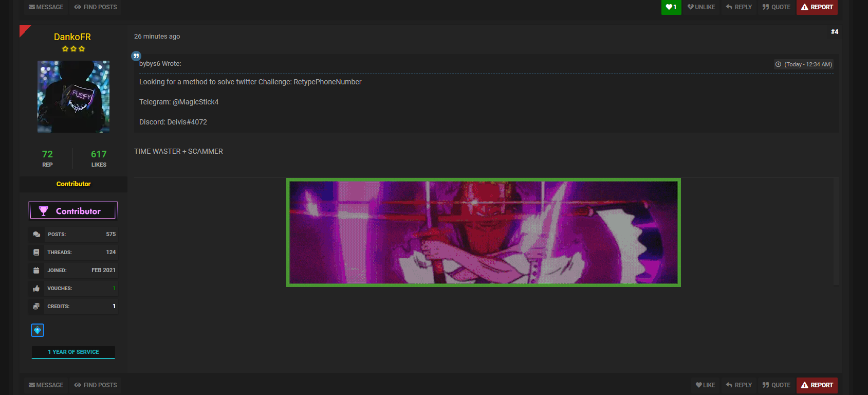Image resolution: width=868 pixels, height=395 pixels.
Task: Click the three-star user rank icons
Action: click(x=73, y=49)
